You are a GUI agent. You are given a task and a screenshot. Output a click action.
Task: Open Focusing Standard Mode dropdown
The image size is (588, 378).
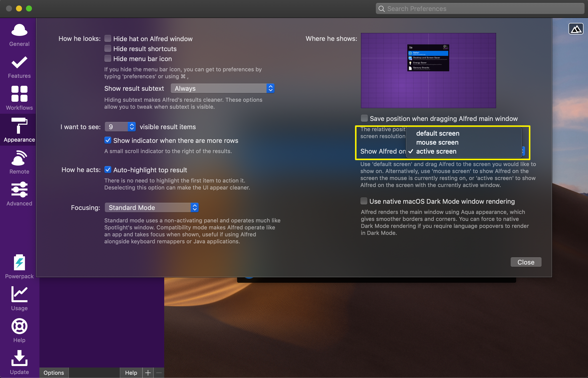[x=151, y=208]
